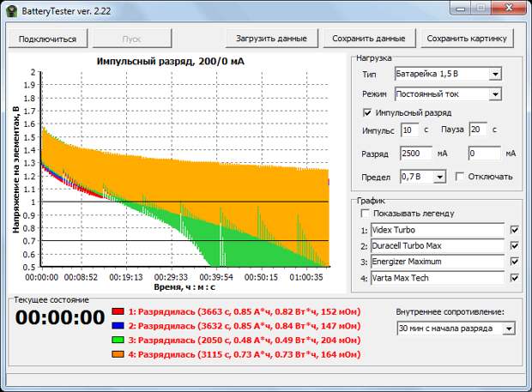Edit graph 3 name field Energizer Maximum
Image resolution: width=532 pixels, height=392 pixels.
click(x=438, y=262)
